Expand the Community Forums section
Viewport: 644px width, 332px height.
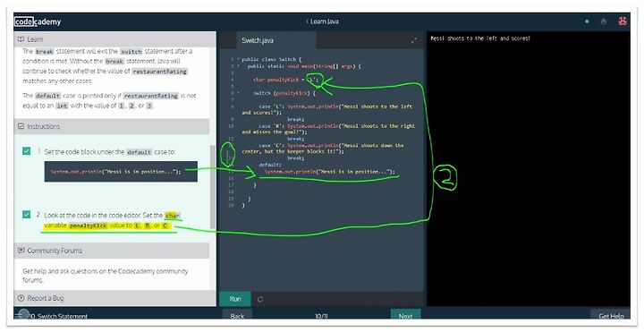pyautogui.click(x=111, y=251)
